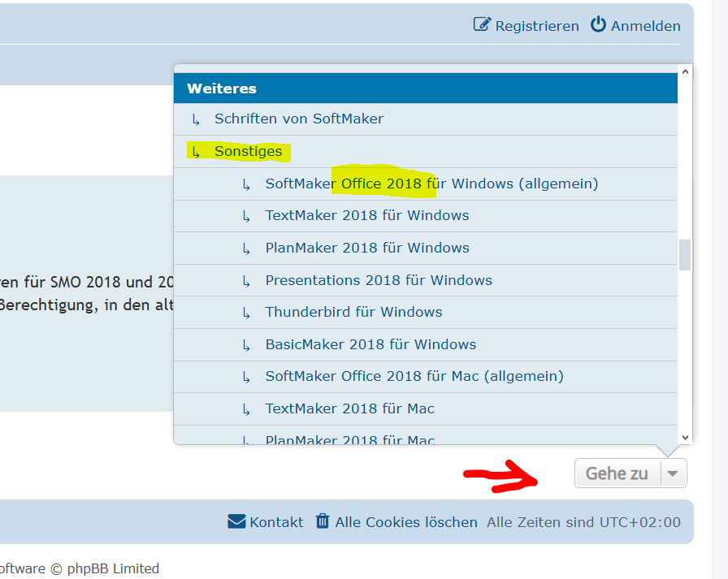
Task: Click the jump list scrollbar thumb
Action: (x=685, y=255)
